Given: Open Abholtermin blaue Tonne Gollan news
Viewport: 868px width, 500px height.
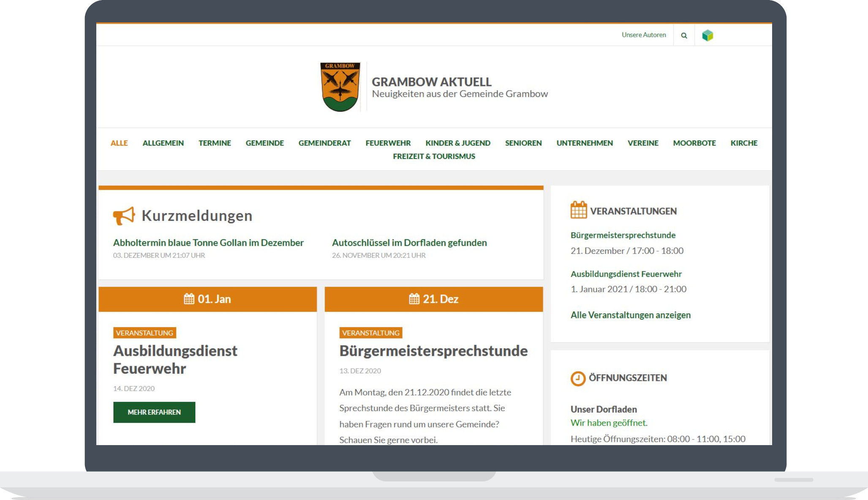Looking at the screenshot, I should coord(208,243).
